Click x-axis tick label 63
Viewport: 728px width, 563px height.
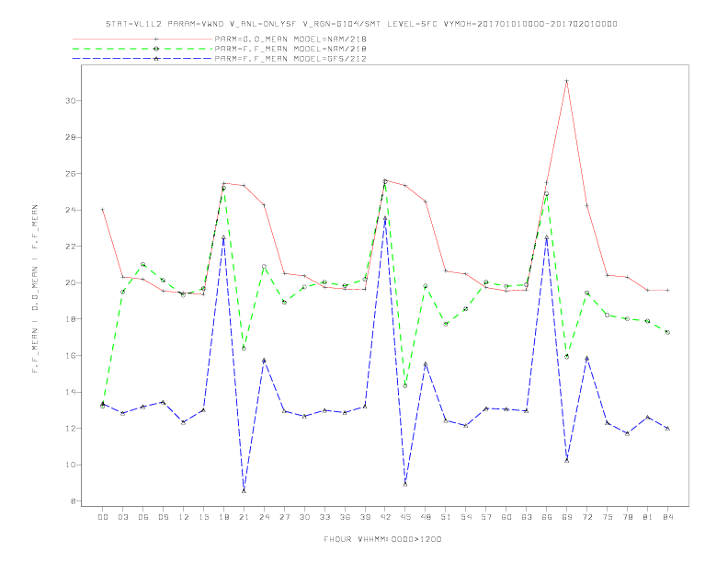527,517
